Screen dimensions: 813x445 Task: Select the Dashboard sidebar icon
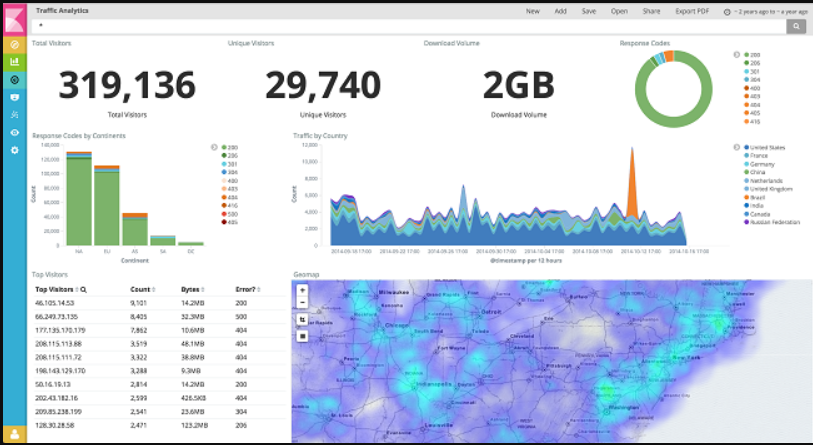click(x=15, y=80)
